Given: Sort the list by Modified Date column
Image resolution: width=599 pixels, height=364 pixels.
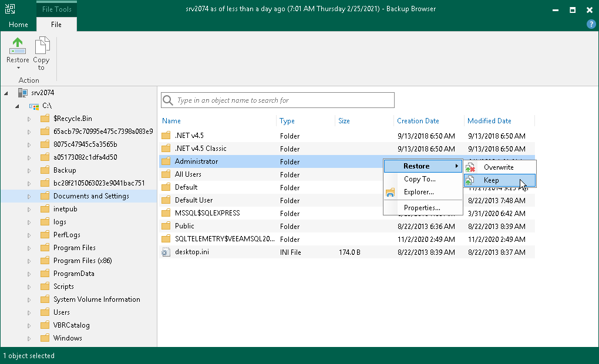Looking at the screenshot, I should [489, 121].
